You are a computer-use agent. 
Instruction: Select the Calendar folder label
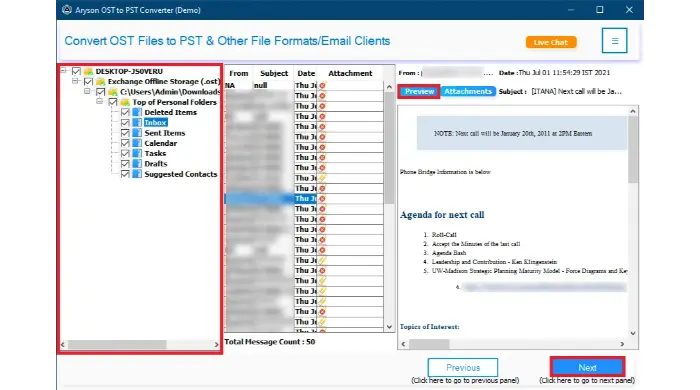click(x=161, y=143)
